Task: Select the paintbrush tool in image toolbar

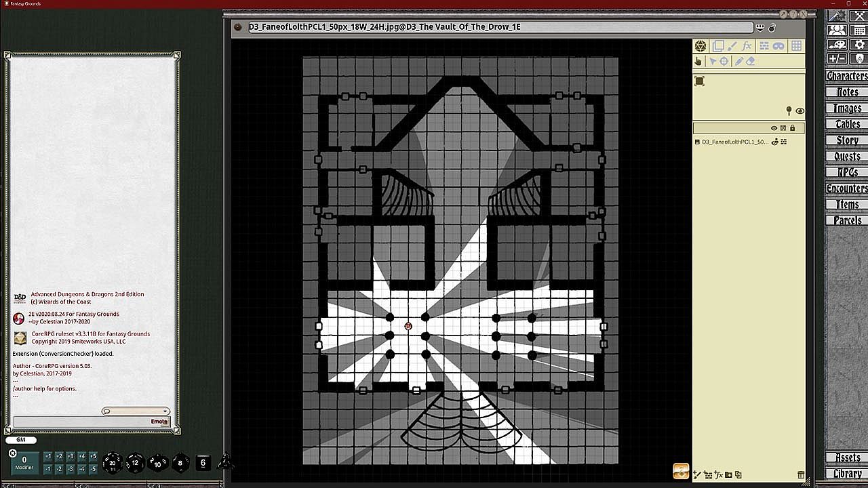Action: click(732, 46)
